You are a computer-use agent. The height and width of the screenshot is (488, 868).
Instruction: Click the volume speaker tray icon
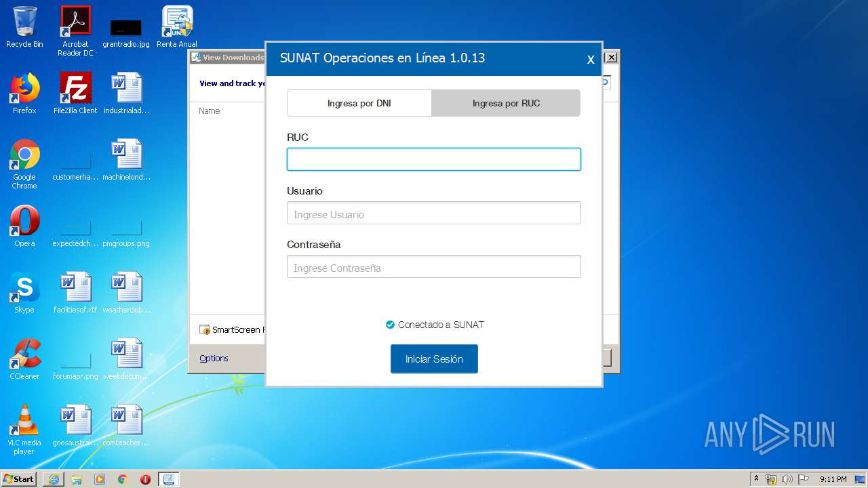(787, 479)
